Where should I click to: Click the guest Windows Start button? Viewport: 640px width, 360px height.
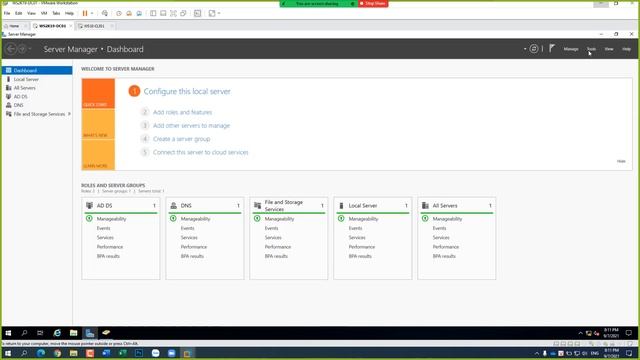8,333
